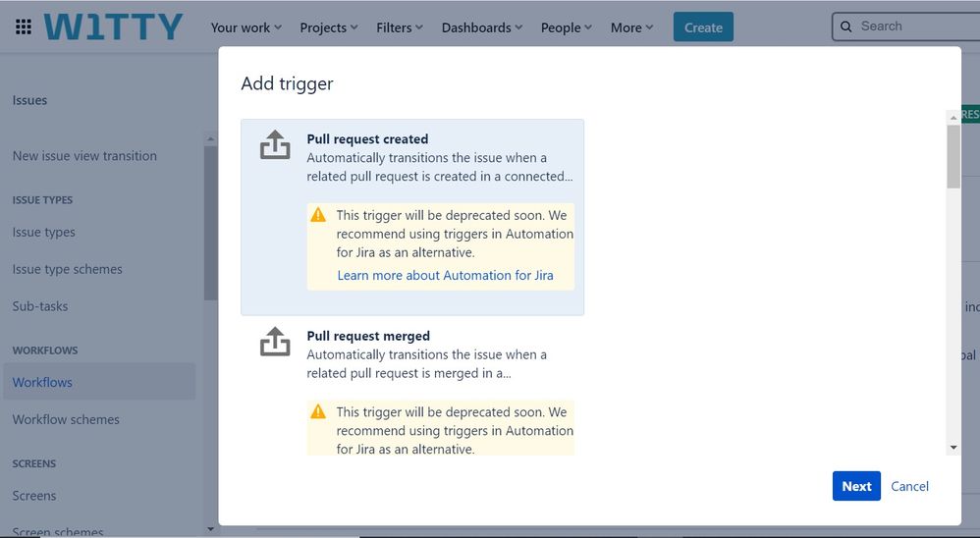Click the dialog scrollbar up arrow
The image size is (980, 538).
pyautogui.click(x=953, y=117)
